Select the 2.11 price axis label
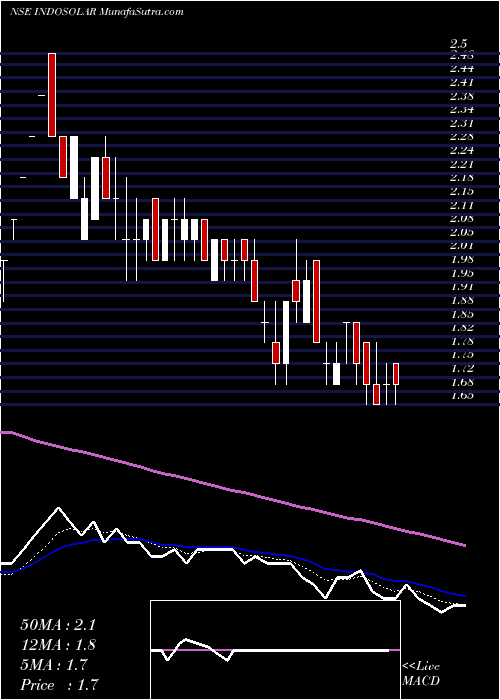Screen dimensions: 500x700 462,206
